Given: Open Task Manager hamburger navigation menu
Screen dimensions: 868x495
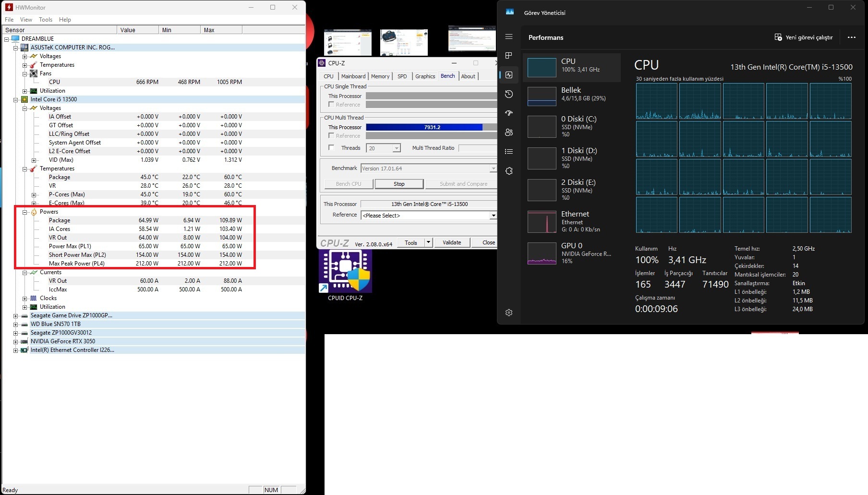Looking at the screenshot, I should pos(509,36).
